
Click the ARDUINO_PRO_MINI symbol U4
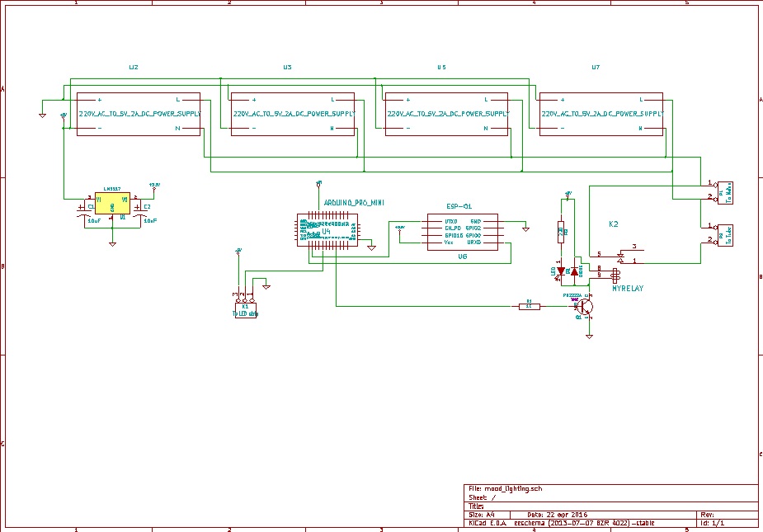tap(326, 231)
